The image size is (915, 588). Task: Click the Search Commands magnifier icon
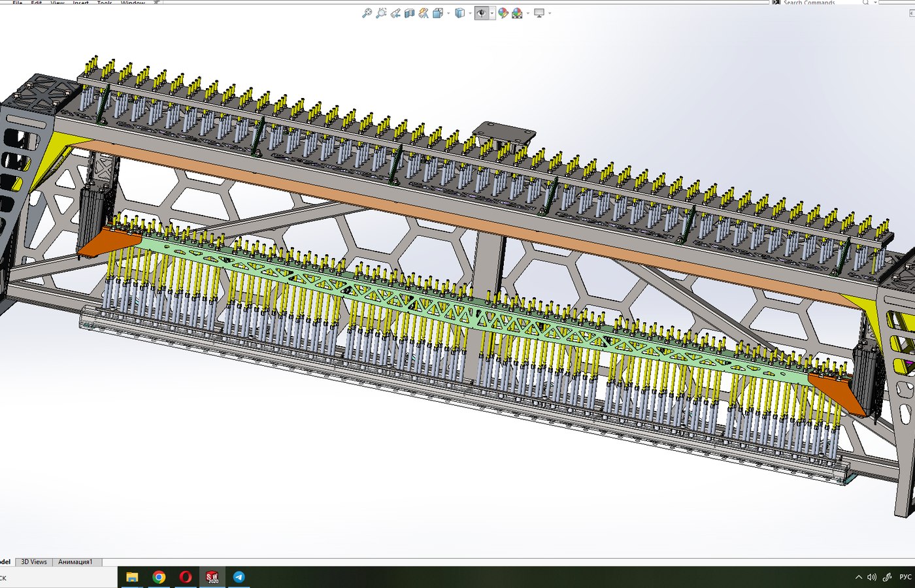866,3
